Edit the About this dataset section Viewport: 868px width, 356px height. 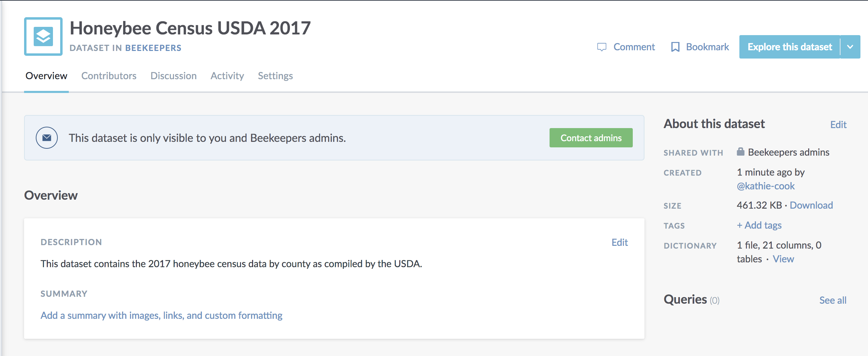[x=838, y=125]
